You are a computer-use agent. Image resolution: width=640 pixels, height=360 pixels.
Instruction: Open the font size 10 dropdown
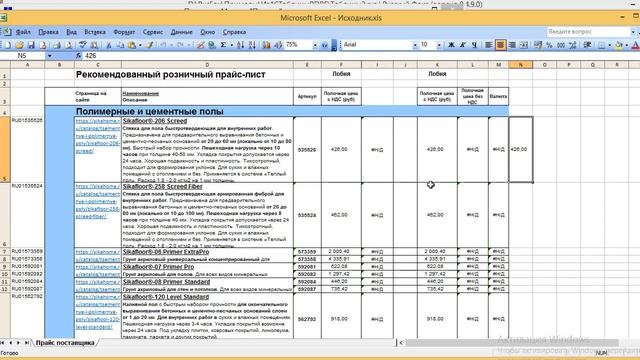439,45
